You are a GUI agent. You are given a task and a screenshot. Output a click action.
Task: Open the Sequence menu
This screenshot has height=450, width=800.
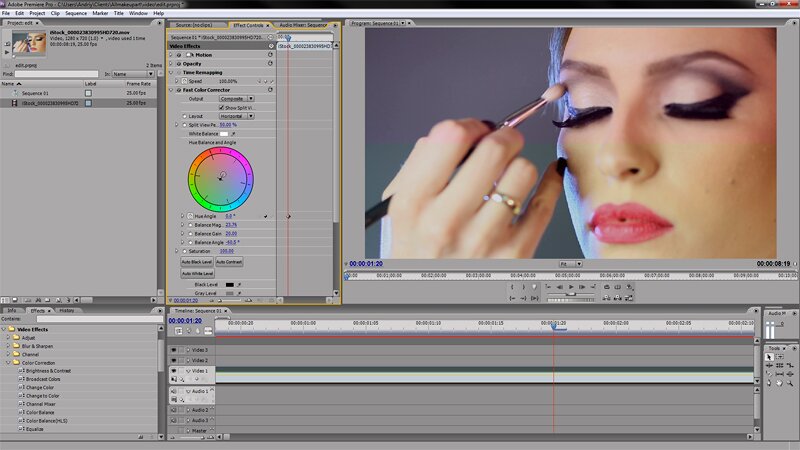pyautogui.click(x=76, y=13)
